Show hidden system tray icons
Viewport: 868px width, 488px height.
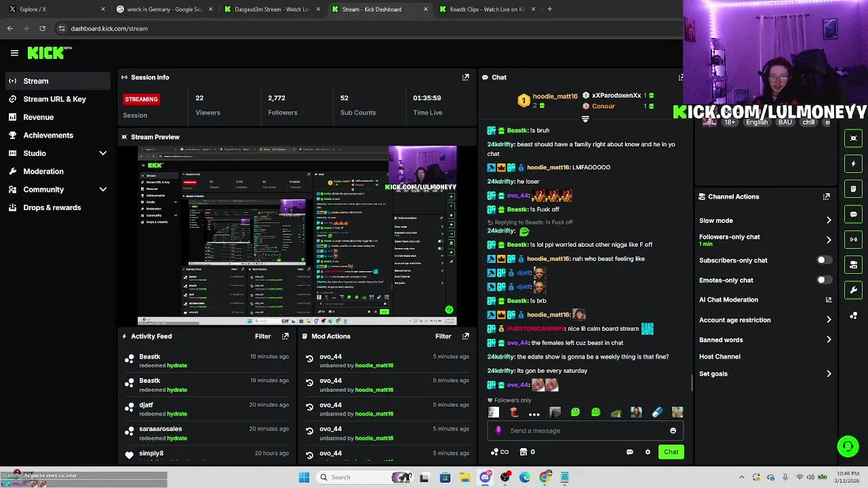click(741, 477)
